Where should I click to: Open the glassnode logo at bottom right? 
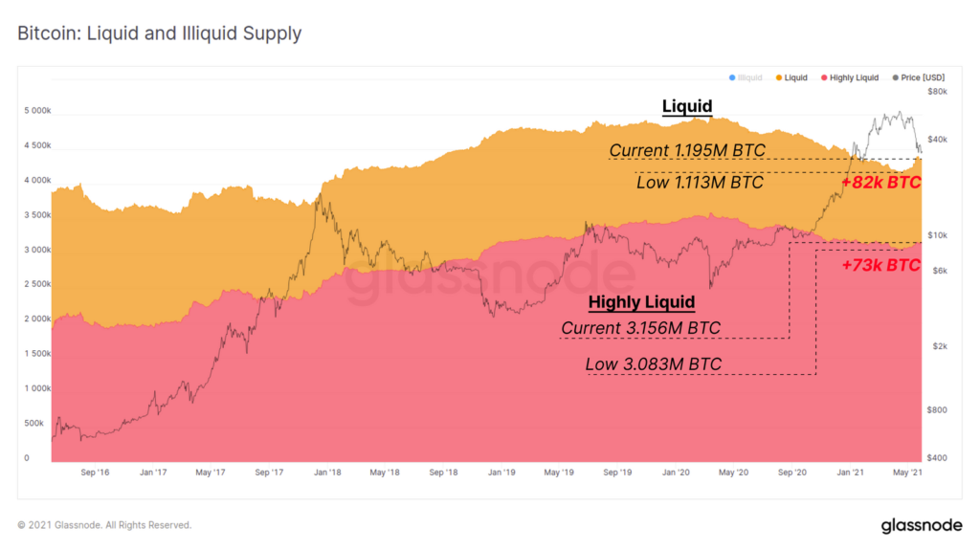pos(921,525)
